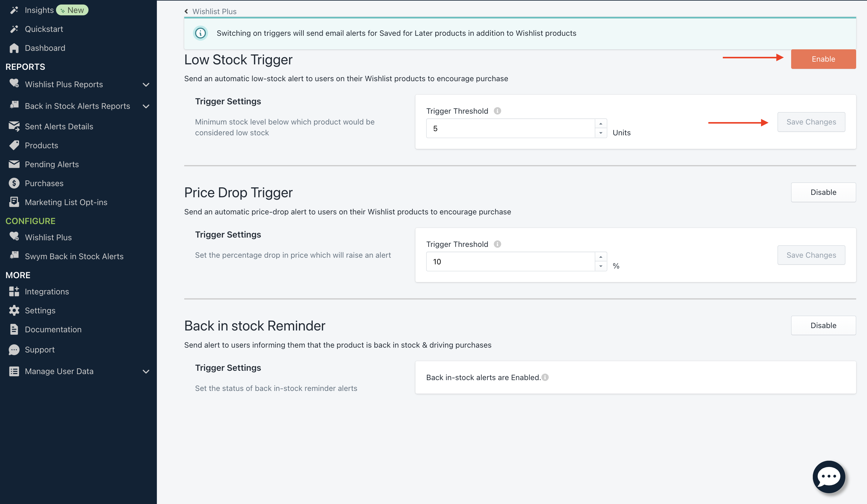Open the live chat bubble icon
Image resolution: width=867 pixels, height=504 pixels.
828,477
